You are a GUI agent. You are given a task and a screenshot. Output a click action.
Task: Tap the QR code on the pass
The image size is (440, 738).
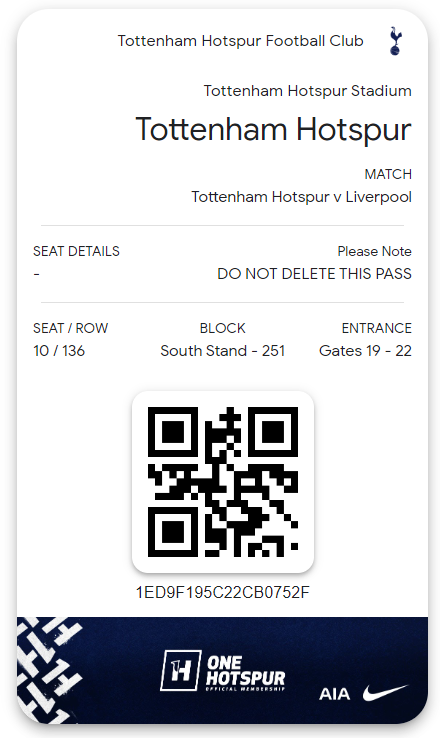click(223, 482)
